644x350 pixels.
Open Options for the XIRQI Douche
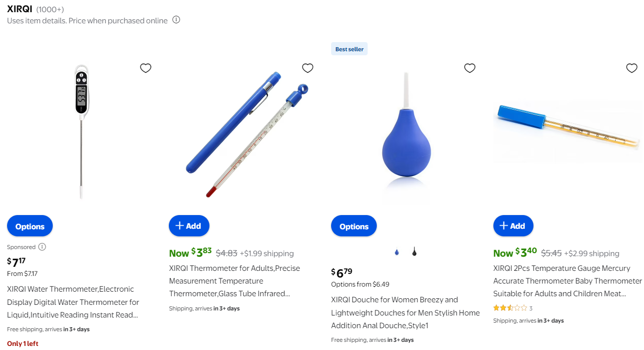(x=354, y=226)
